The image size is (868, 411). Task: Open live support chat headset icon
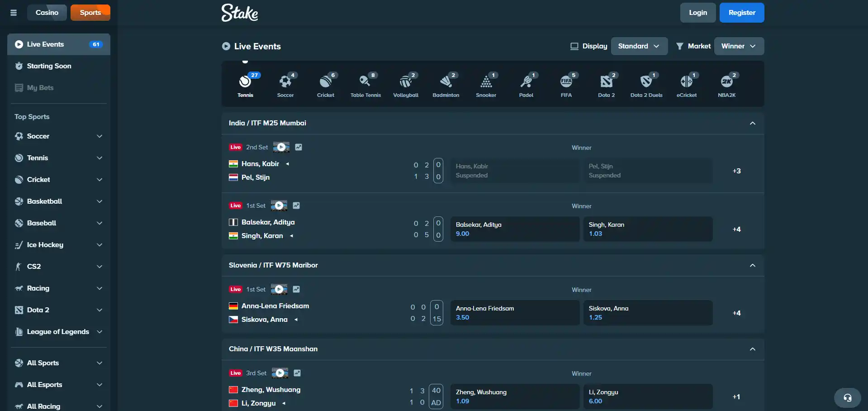pyautogui.click(x=848, y=398)
